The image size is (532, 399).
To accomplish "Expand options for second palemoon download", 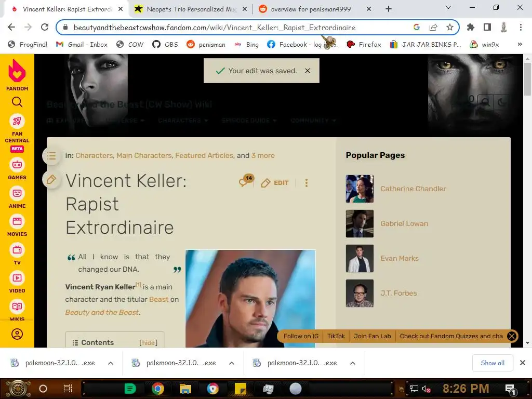I will [232, 363].
